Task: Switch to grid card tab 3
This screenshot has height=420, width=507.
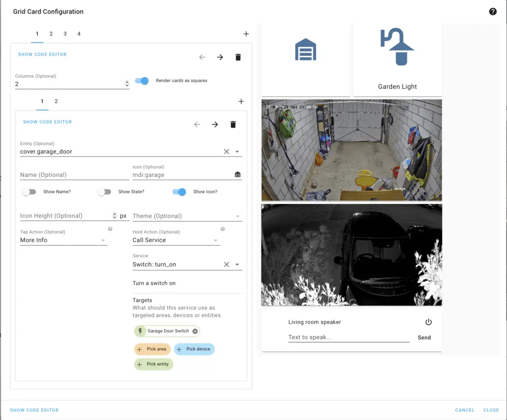Action: coord(65,34)
